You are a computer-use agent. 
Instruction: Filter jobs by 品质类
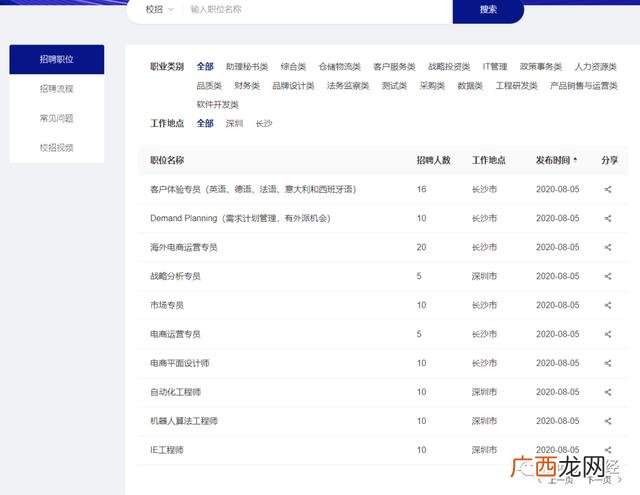tap(209, 86)
